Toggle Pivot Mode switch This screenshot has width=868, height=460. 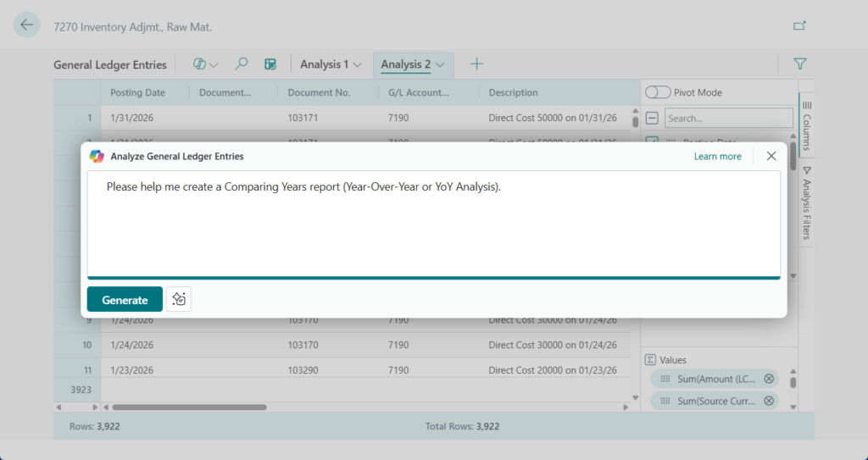point(658,92)
